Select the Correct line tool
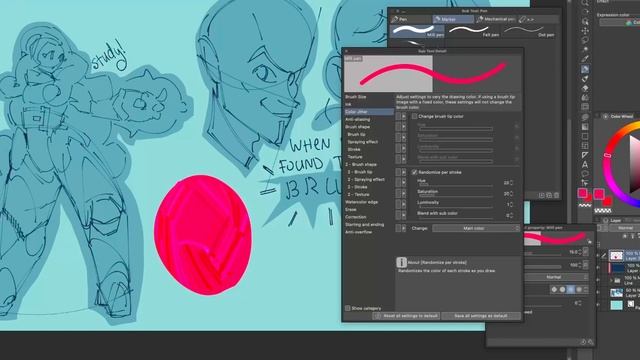The image size is (640, 360). (585, 184)
